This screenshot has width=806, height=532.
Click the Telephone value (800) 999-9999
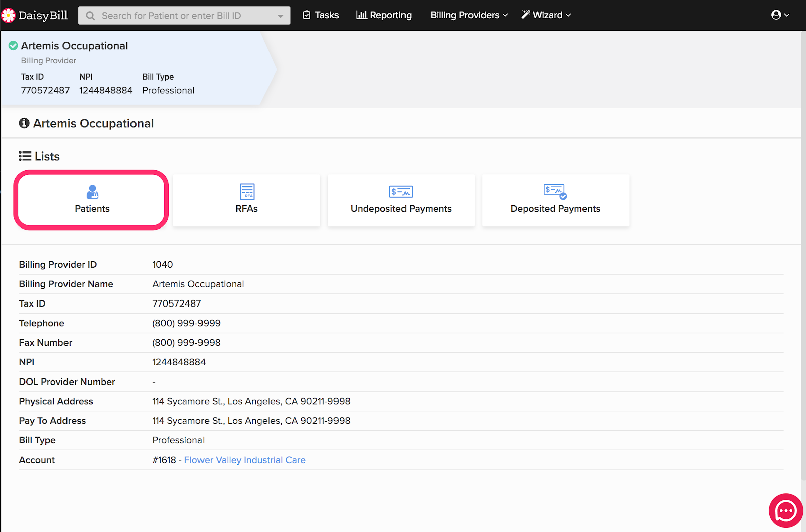[186, 323]
